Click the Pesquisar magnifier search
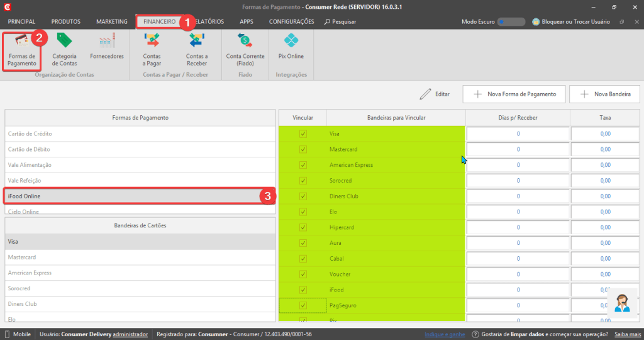 [340, 22]
